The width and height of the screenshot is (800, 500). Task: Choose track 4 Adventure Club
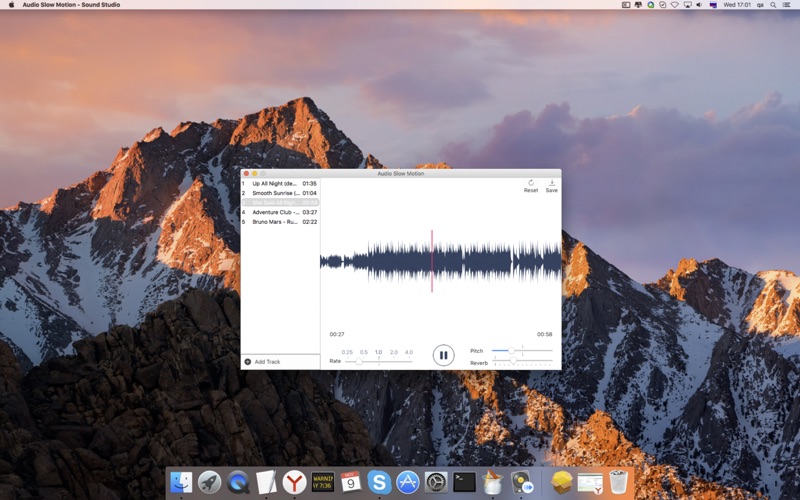(x=280, y=212)
